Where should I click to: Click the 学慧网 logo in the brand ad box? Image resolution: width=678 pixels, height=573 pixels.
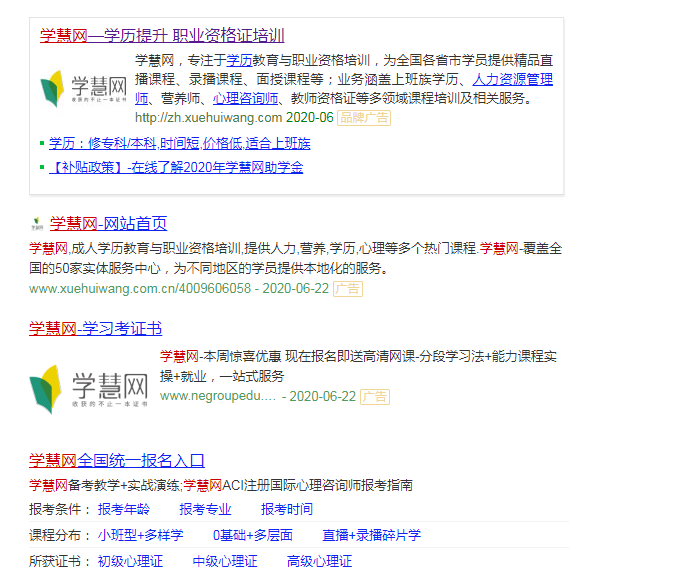(83, 89)
